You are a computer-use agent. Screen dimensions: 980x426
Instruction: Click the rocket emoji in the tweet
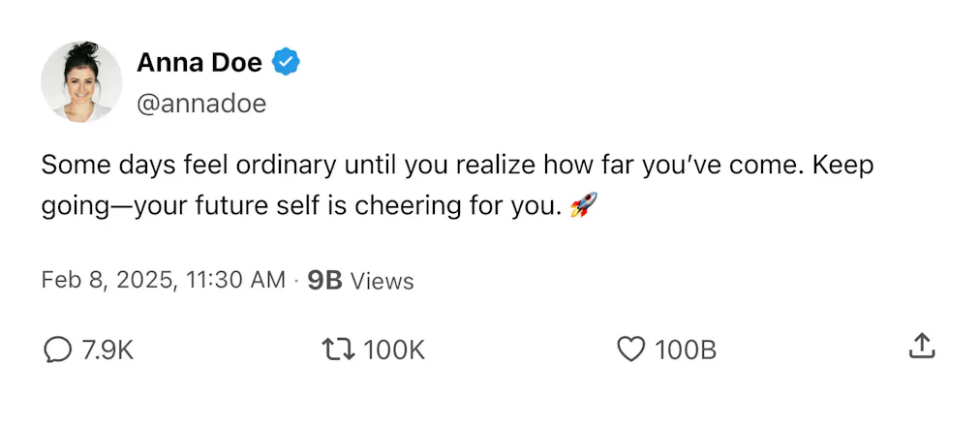tap(584, 205)
